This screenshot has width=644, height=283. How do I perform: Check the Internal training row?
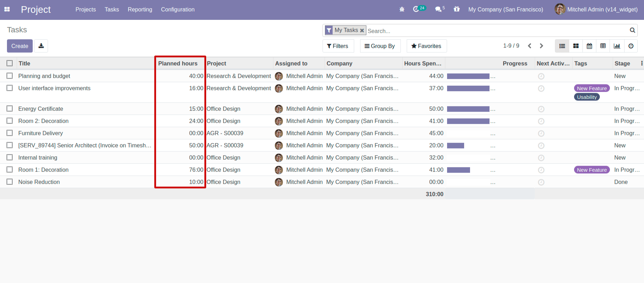[x=10, y=157]
